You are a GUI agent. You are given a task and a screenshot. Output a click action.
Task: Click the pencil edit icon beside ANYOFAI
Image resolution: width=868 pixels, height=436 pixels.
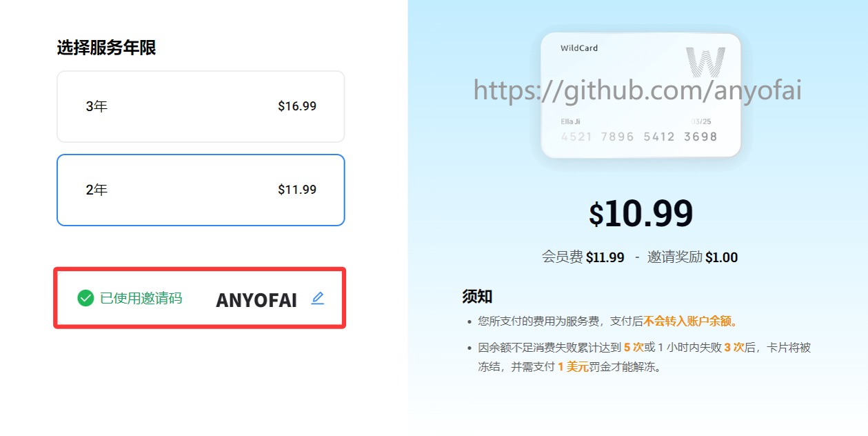317,298
